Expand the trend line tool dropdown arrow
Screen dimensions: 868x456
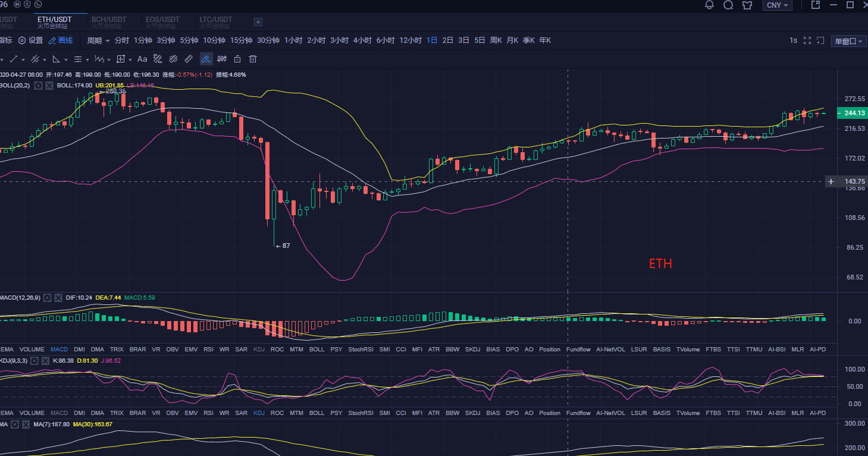(x=23, y=59)
